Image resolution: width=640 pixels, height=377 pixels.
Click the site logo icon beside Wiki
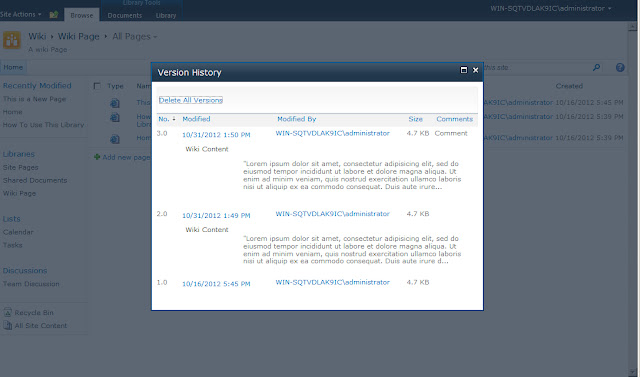(x=11, y=40)
